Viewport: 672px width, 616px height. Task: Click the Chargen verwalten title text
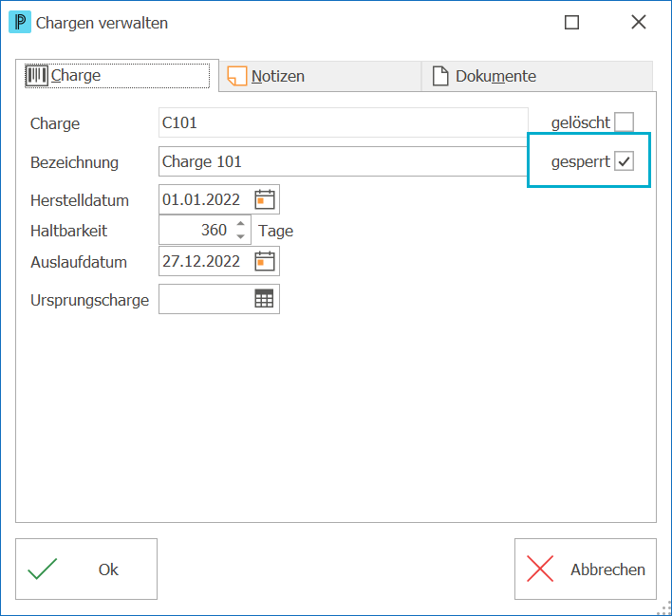(102, 23)
